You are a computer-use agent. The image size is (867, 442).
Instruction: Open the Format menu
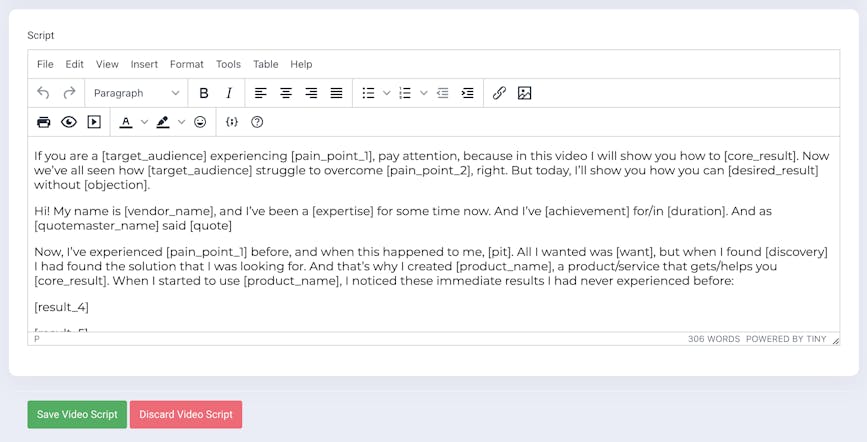point(186,64)
